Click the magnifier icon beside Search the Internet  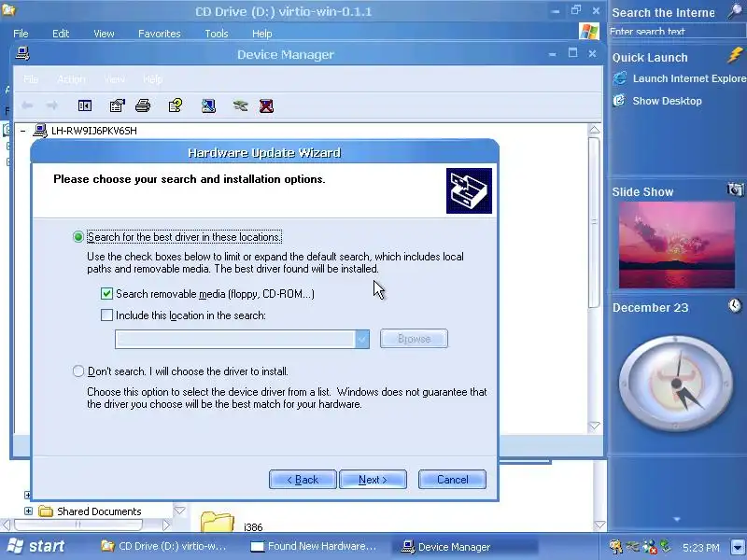tap(735, 11)
